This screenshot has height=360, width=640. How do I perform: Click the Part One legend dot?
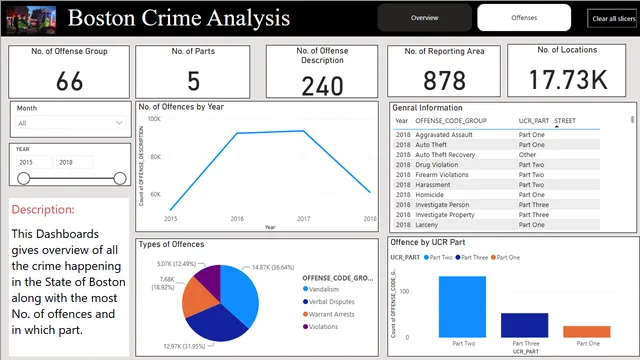tap(493, 258)
